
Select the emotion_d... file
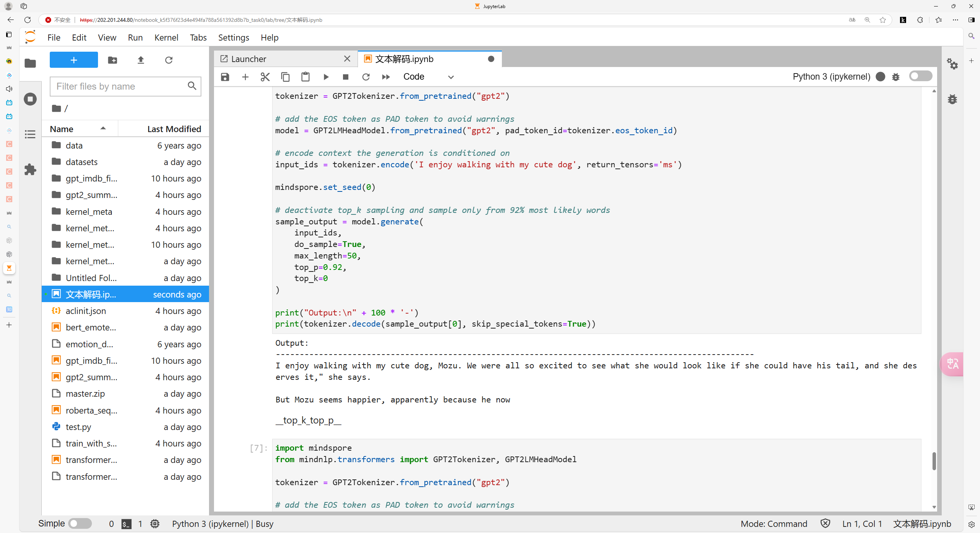126,344
